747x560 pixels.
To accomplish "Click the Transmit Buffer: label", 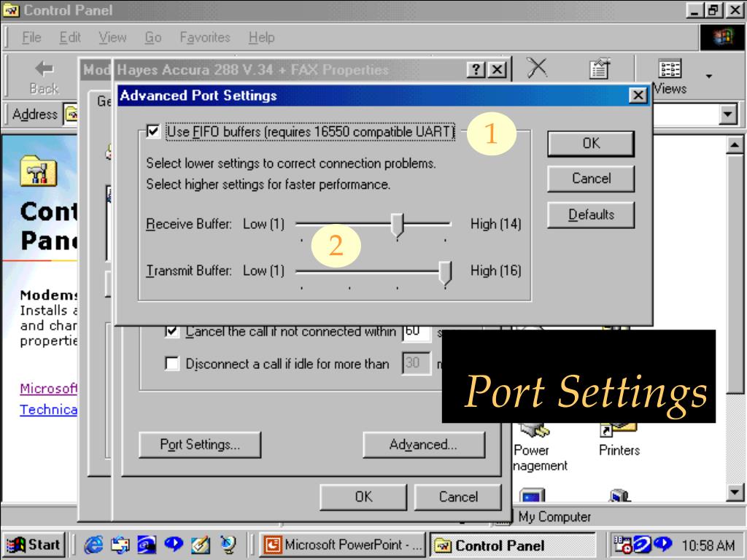I will 189,271.
